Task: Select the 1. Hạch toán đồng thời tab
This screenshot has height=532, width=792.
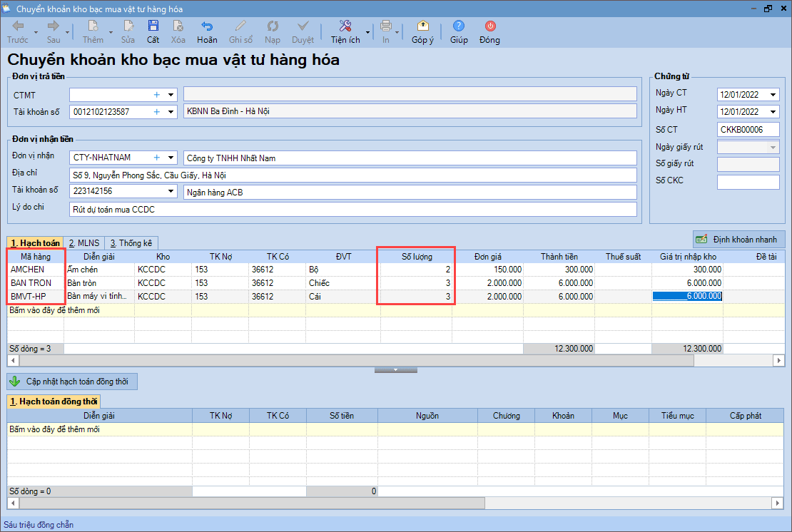Action: 54,401
